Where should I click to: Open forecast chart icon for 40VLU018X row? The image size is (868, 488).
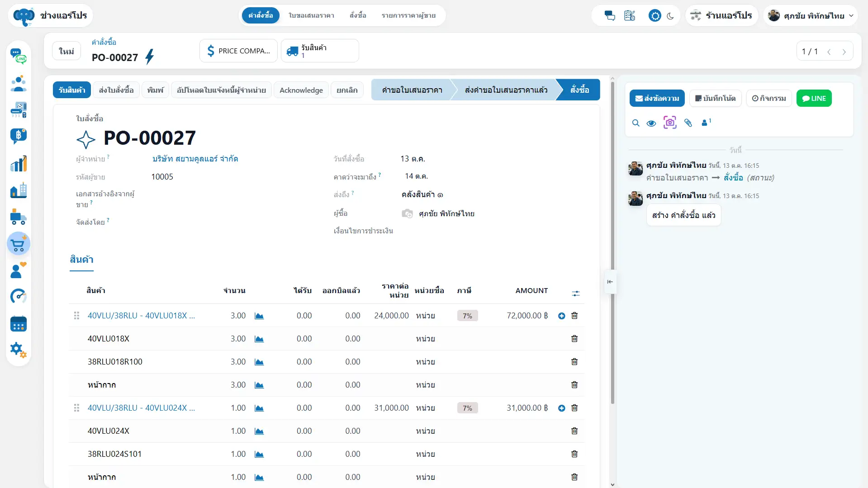259,339
